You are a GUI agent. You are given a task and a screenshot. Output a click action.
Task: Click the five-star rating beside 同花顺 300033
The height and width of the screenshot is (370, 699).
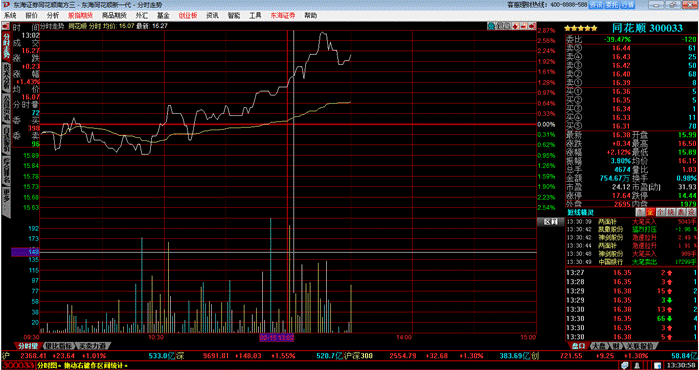[581, 29]
